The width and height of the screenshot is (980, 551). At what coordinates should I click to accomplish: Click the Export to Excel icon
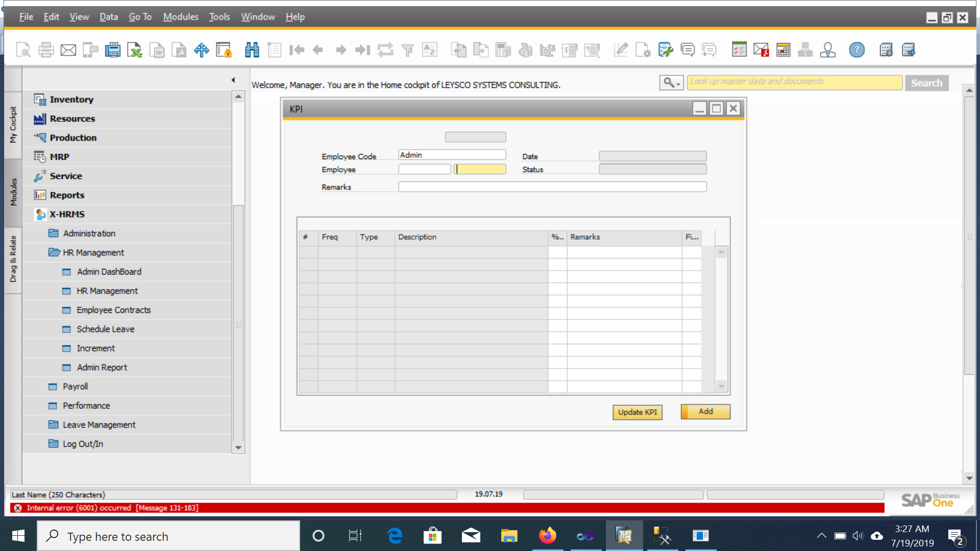tap(135, 50)
